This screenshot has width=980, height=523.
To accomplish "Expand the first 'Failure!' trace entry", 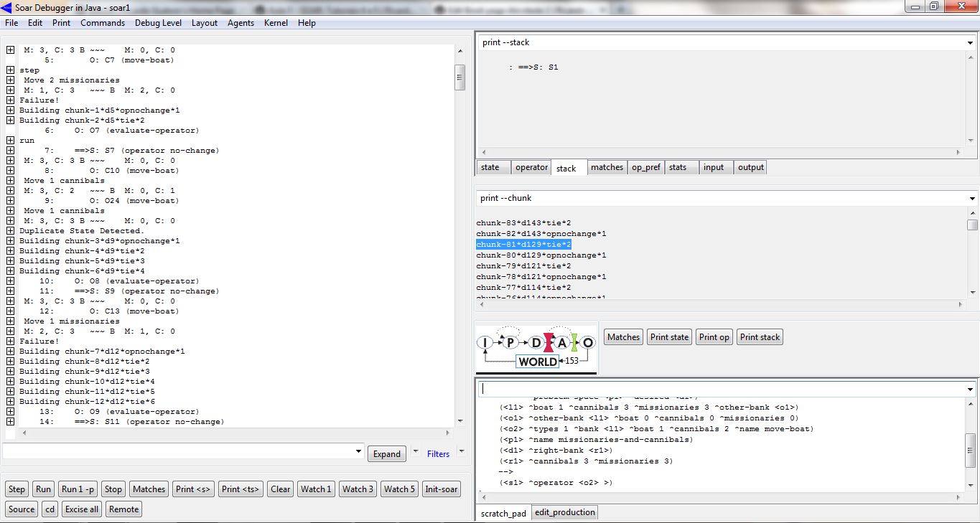I will (x=11, y=100).
